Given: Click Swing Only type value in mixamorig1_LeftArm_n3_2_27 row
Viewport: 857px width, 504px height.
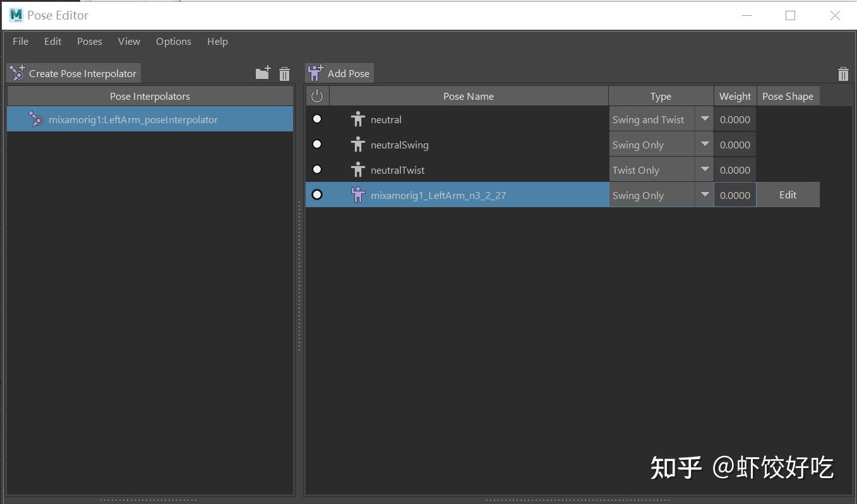Looking at the screenshot, I should (x=638, y=195).
